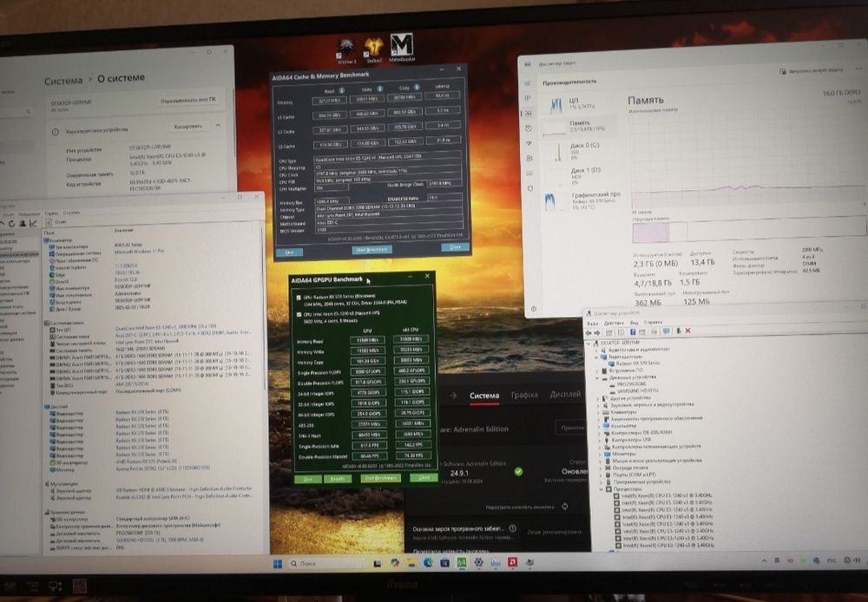868x602 pixels.
Task: Select Графический процессор performance item
Action: 582,201
